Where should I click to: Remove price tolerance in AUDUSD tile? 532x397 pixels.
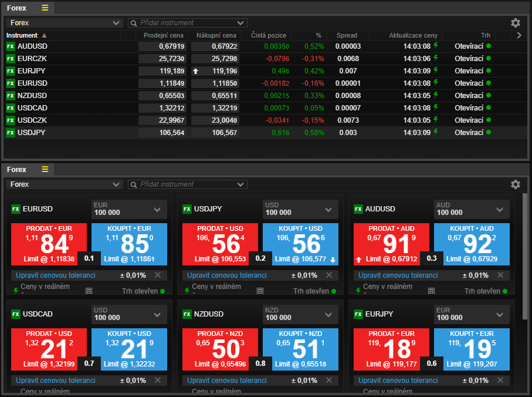point(500,275)
